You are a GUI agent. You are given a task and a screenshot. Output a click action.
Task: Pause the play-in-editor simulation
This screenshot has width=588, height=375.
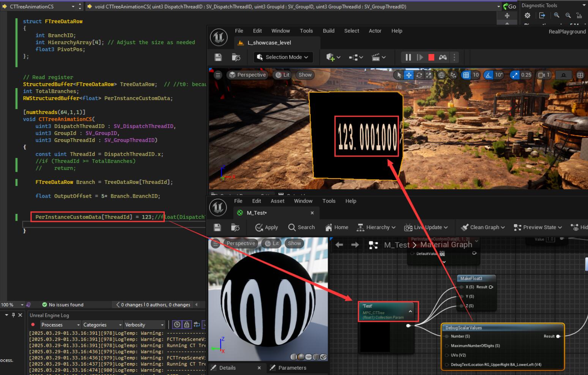click(x=408, y=57)
